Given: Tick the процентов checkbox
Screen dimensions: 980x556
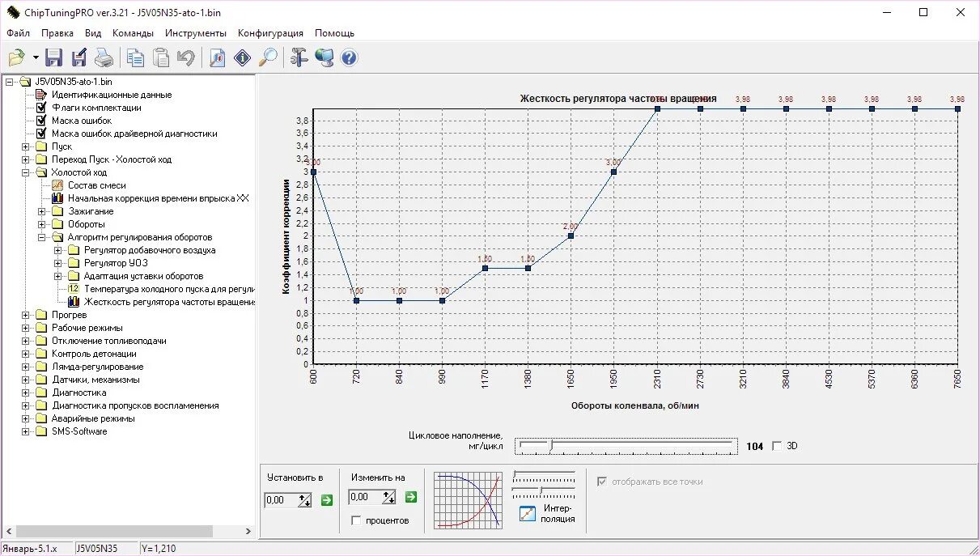Looking at the screenshot, I should pos(356,520).
